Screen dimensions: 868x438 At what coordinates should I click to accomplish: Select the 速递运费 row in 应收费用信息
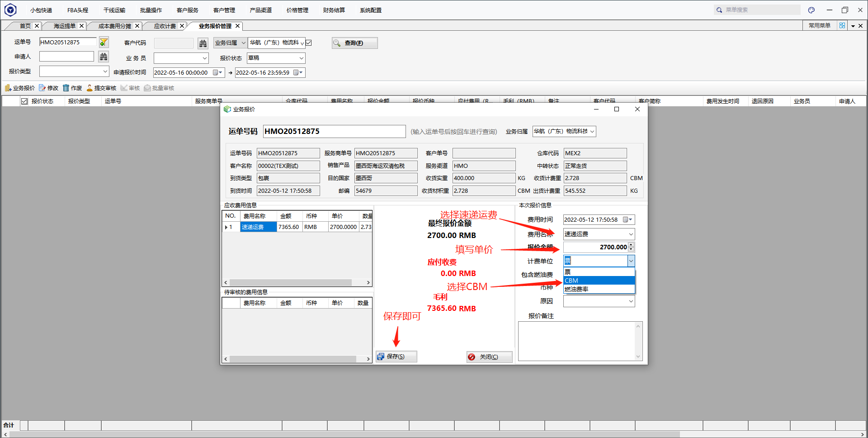point(297,227)
